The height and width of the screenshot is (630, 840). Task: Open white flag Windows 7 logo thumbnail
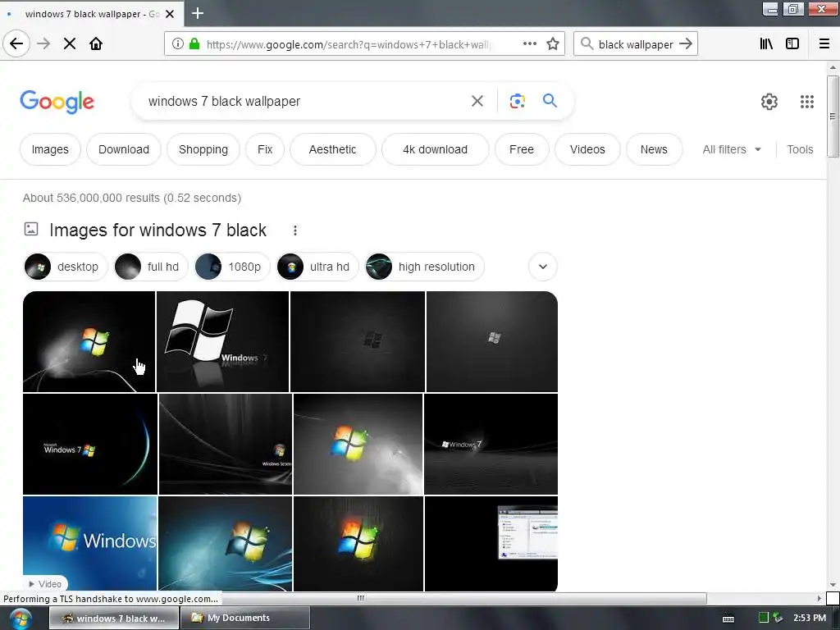222,342
